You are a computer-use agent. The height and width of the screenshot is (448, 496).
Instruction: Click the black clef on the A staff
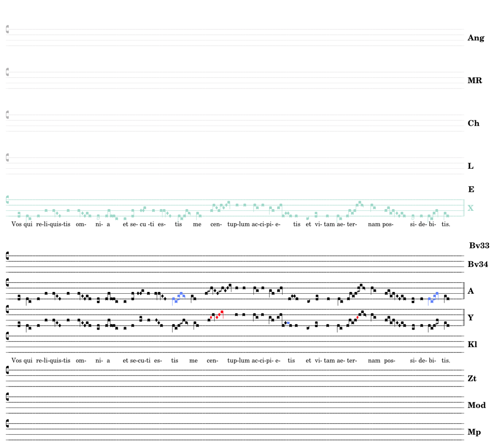click(7, 283)
